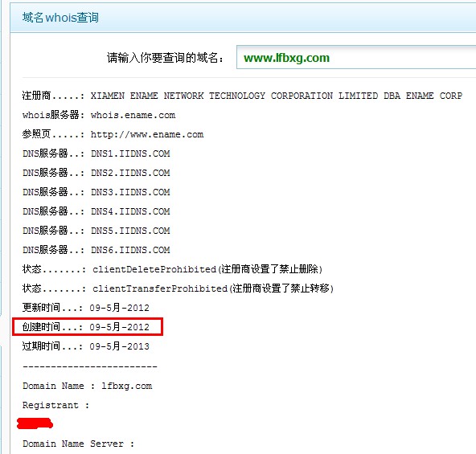Image resolution: width=476 pixels, height=454 pixels.
Task: Click the domain input field with www.lfbxg.com
Action: click(356, 57)
